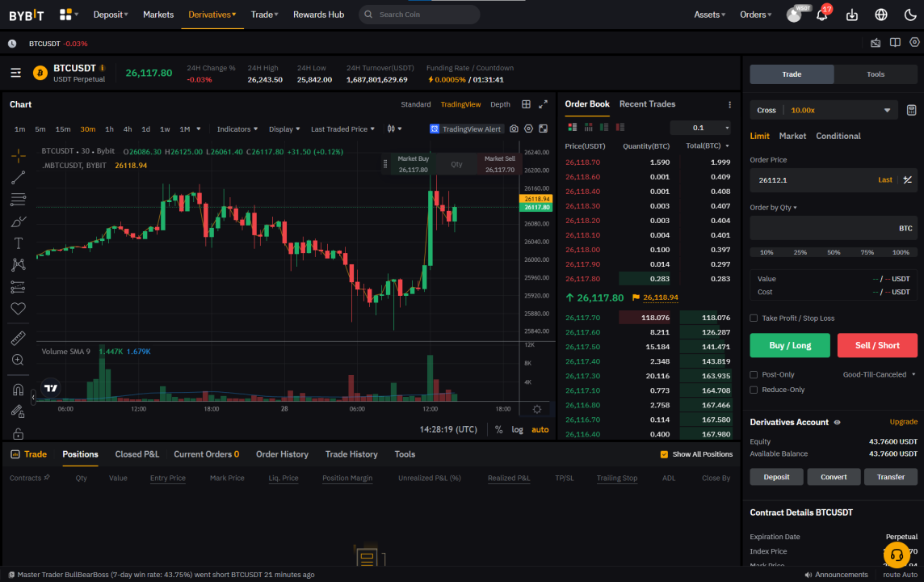Screen dimensions: 924x582
Task: Set quantity slider to 100%
Action: [901, 252]
